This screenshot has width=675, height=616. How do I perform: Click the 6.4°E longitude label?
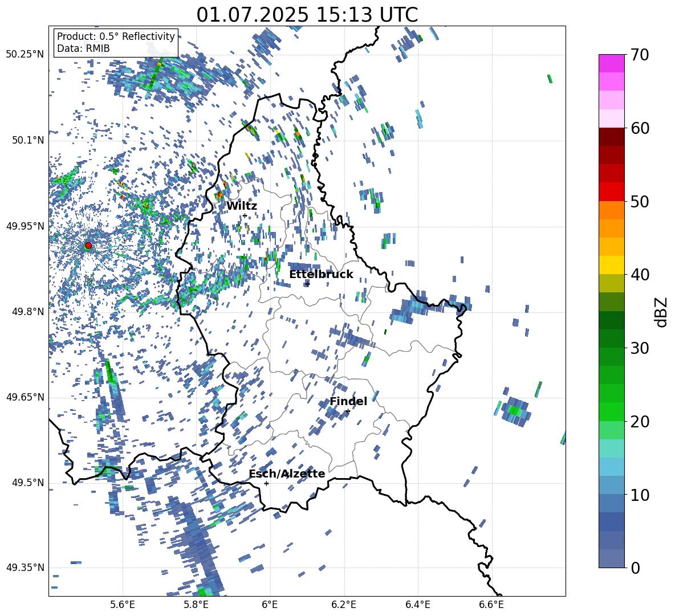[x=417, y=605]
